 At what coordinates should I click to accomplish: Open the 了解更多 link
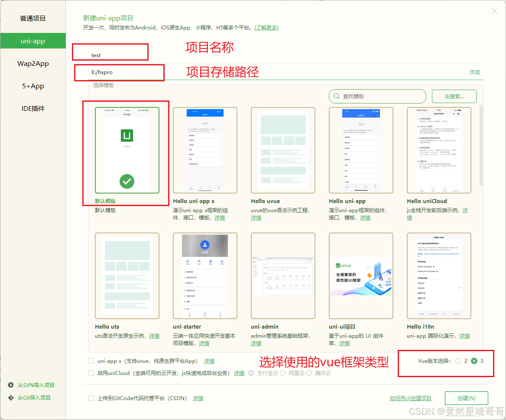pos(266,27)
